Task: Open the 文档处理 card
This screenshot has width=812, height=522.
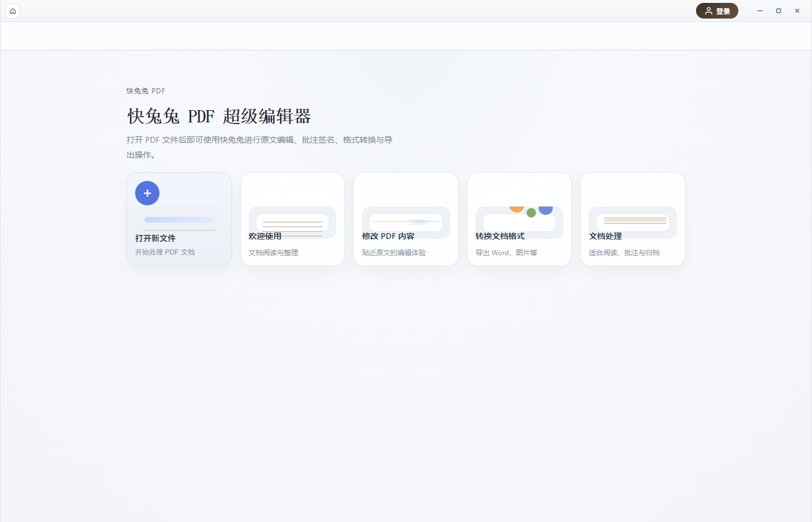Action: [633, 219]
